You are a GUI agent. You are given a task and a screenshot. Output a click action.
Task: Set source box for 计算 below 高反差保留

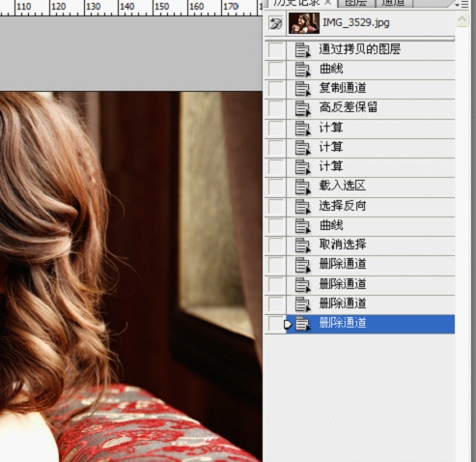[x=276, y=129]
